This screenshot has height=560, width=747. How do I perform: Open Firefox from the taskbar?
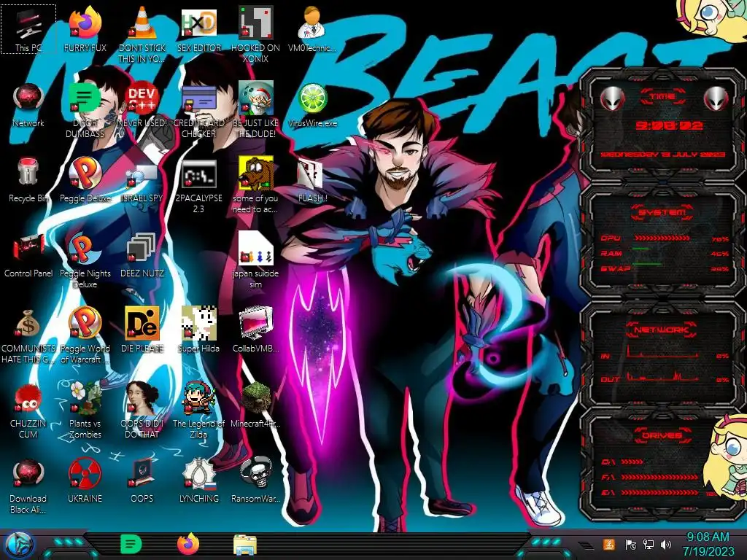click(x=188, y=544)
